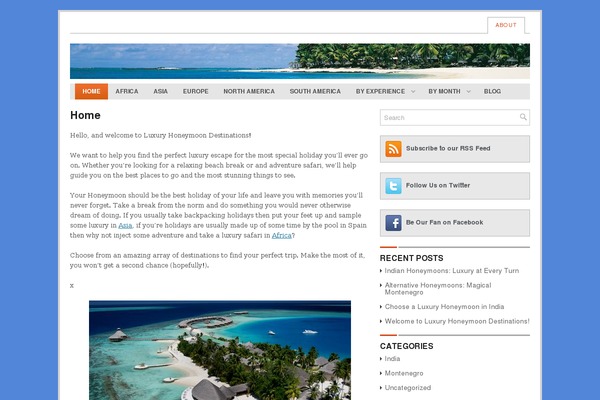The image size is (600, 400).
Task: Expand the By Month dropdown arrow
Action: pyautogui.click(x=468, y=91)
